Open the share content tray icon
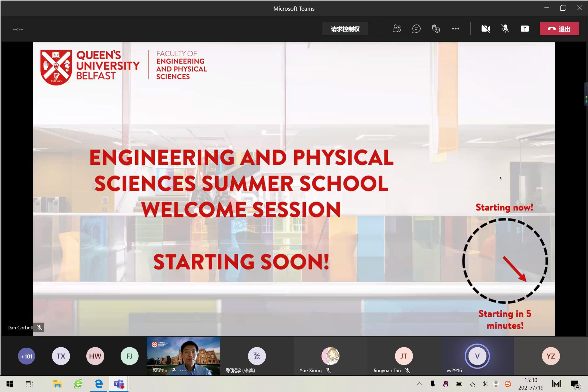 pyautogui.click(x=525, y=29)
